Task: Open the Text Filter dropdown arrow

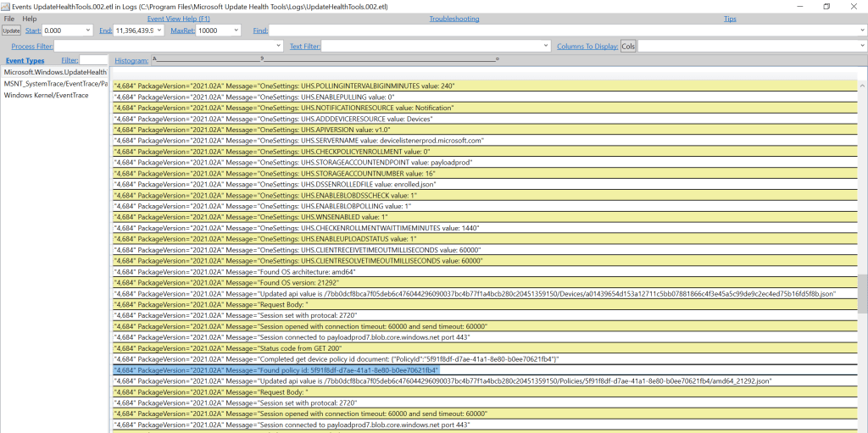Action: [x=547, y=46]
